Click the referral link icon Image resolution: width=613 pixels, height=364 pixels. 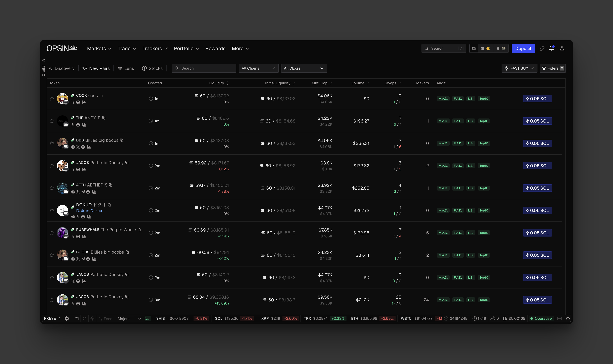pyautogui.click(x=542, y=48)
